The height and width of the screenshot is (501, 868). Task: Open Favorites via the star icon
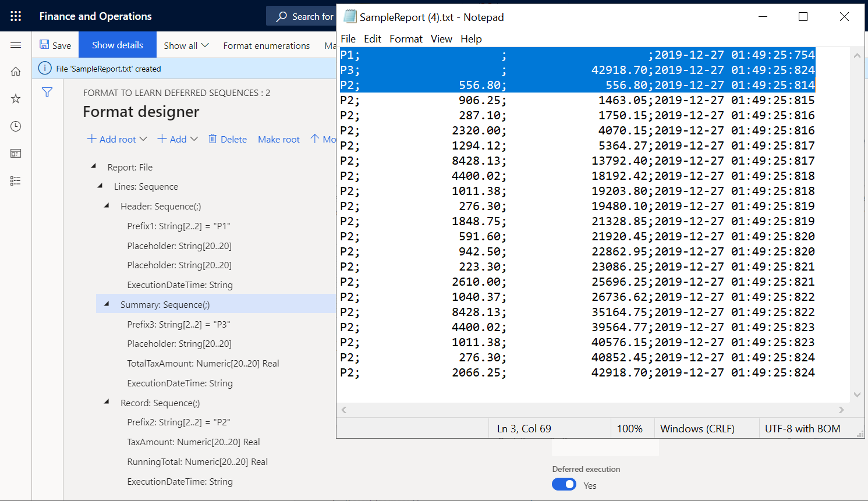(15, 98)
